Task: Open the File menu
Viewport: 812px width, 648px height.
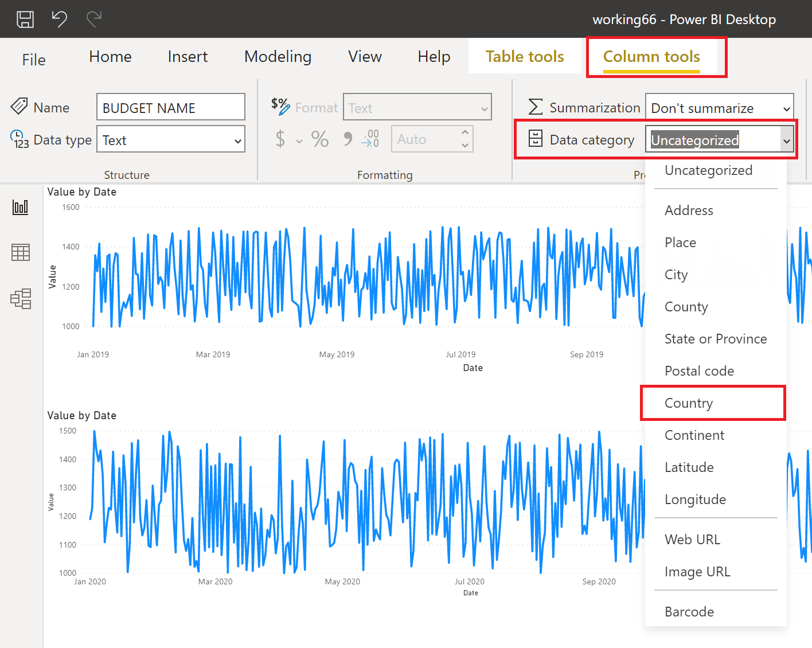Action: [34, 60]
